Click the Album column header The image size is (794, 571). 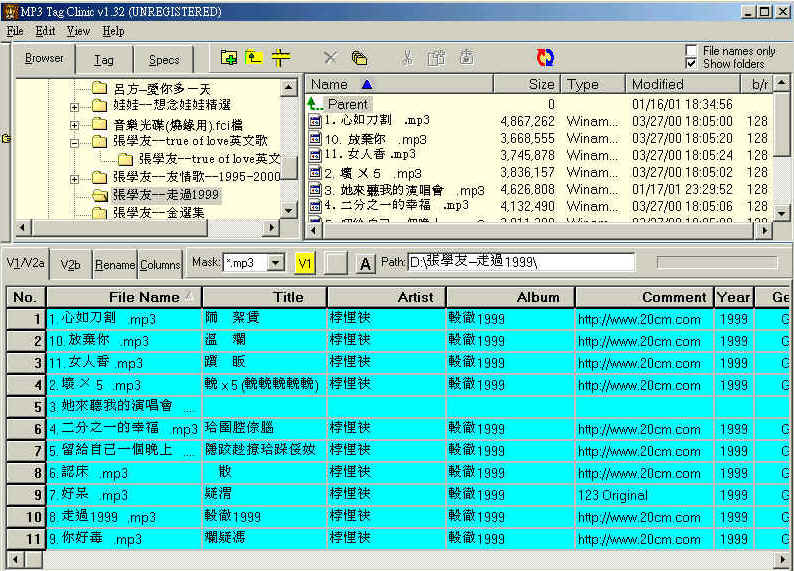click(510, 297)
